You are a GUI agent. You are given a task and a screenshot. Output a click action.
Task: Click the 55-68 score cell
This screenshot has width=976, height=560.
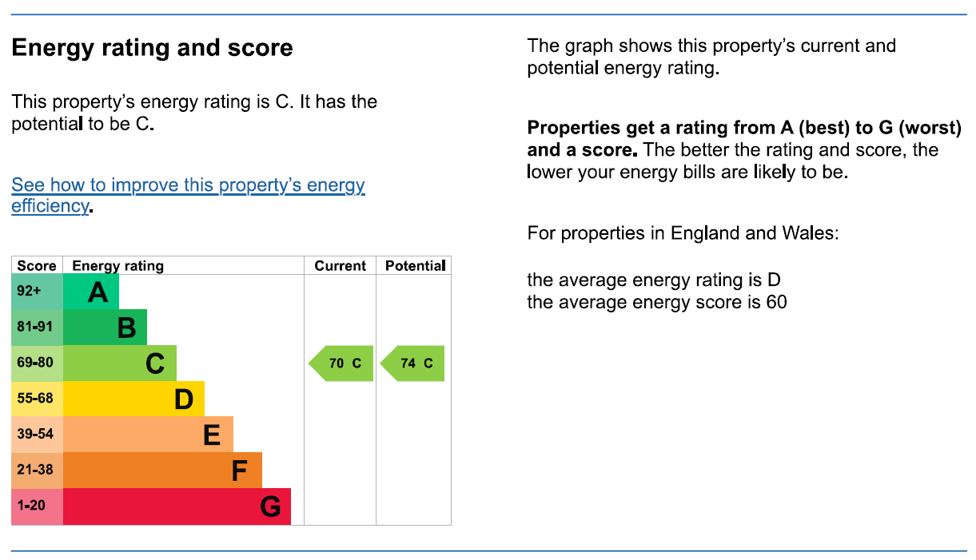tap(37, 399)
